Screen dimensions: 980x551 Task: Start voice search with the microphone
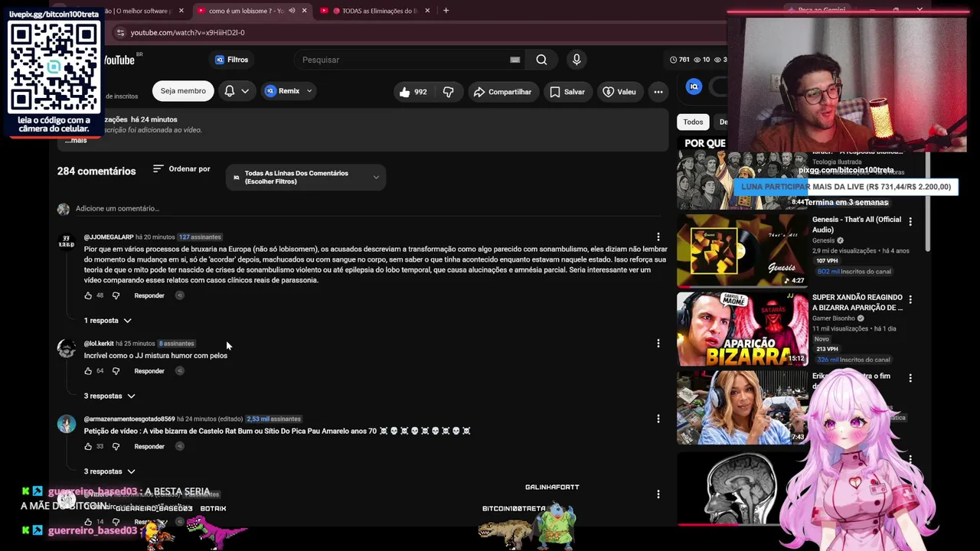tap(577, 60)
